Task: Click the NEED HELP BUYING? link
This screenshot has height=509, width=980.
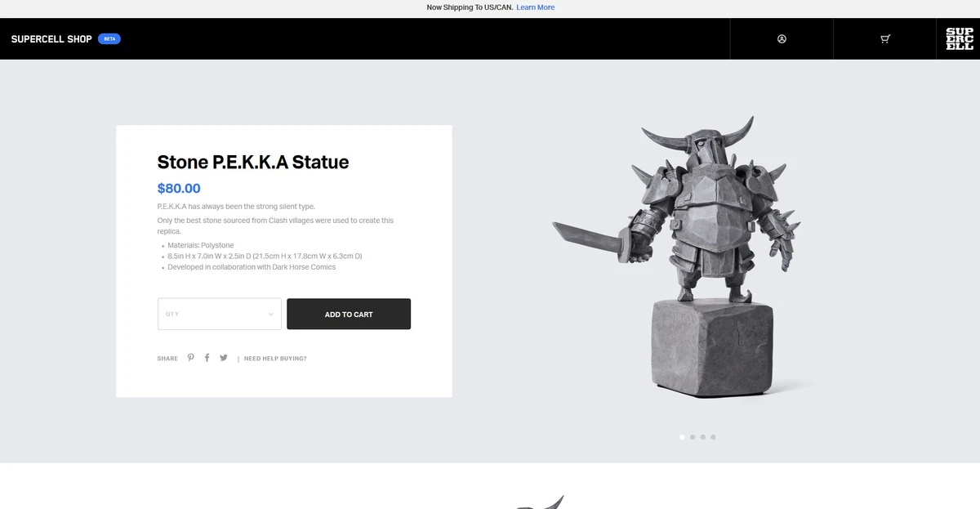Action: pyautogui.click(x=274, y=358)
